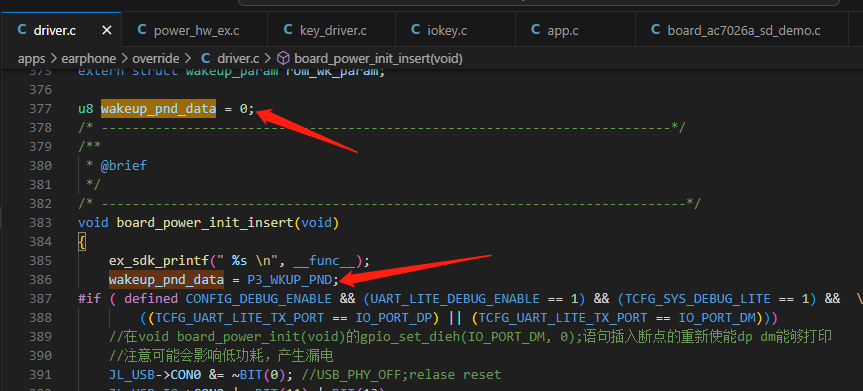863x391 pixels.
Task: Click IO_PORT_DP on line 388
Action: click(x=394, y=318)
